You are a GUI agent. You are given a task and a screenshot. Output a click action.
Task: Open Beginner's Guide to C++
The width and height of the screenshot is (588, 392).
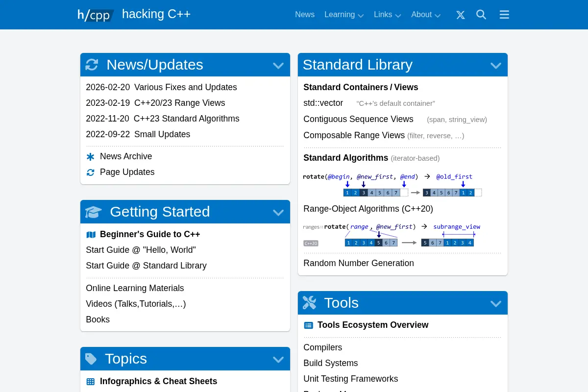tap(150, 234)
